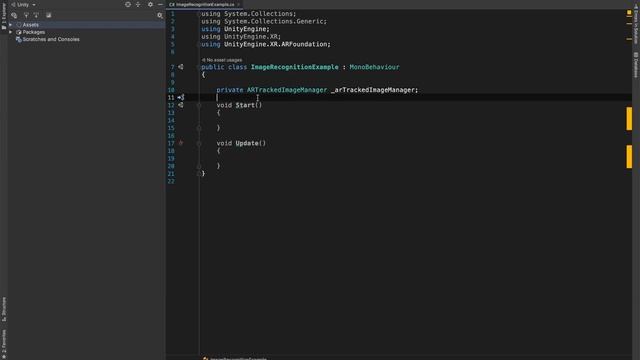Click line number 22 in the gutter

tap(171, 181)
